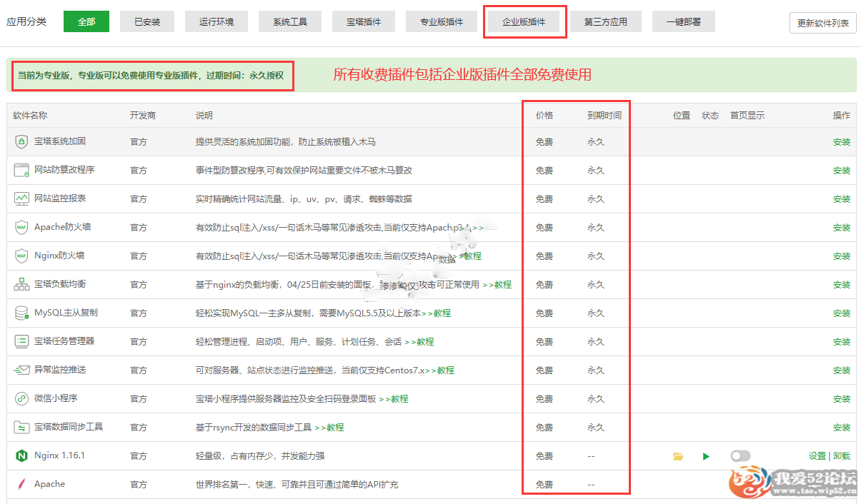861x504 pixels.
Task: Click the MySQL主从复制 database icon
Action: coord(21,313)
